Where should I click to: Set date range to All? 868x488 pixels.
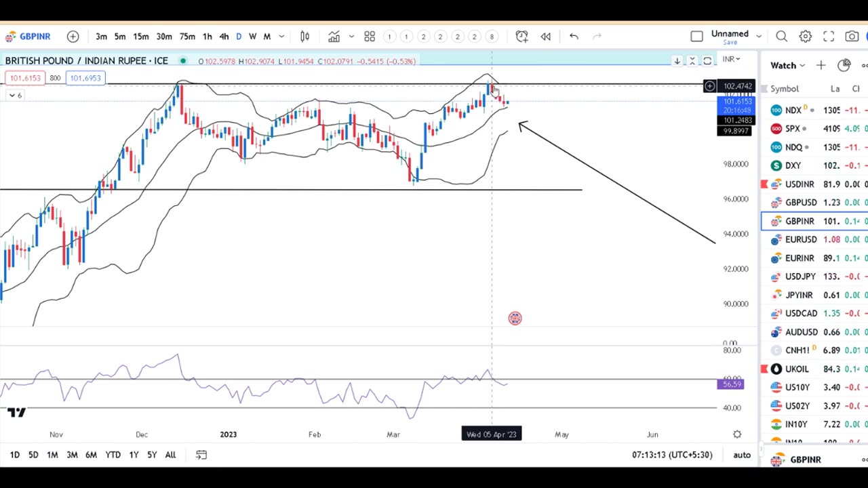tap(170, 455)
